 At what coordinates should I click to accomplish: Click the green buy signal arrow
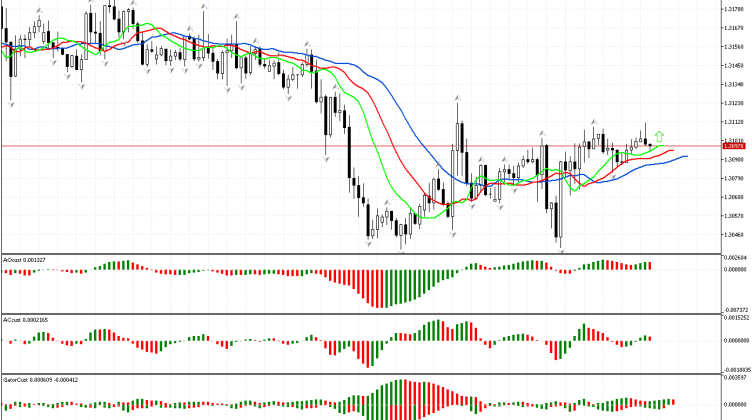pos(660,135)
